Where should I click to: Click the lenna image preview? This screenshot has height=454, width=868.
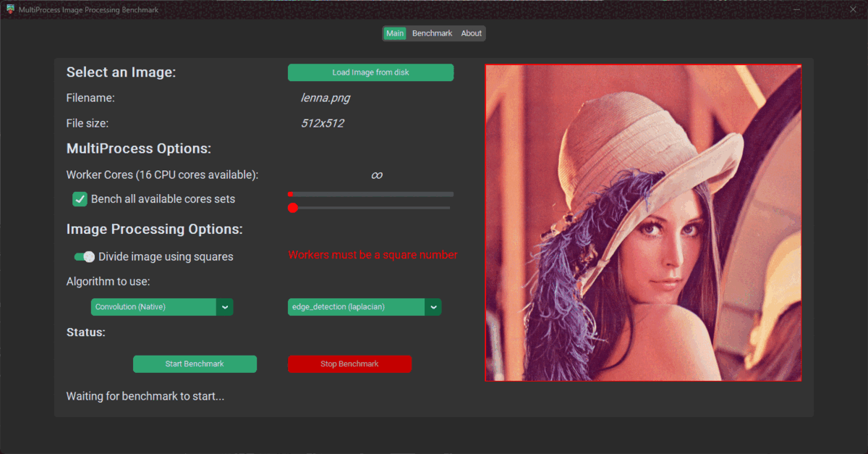pyautogui.click(x=643, y=222)
